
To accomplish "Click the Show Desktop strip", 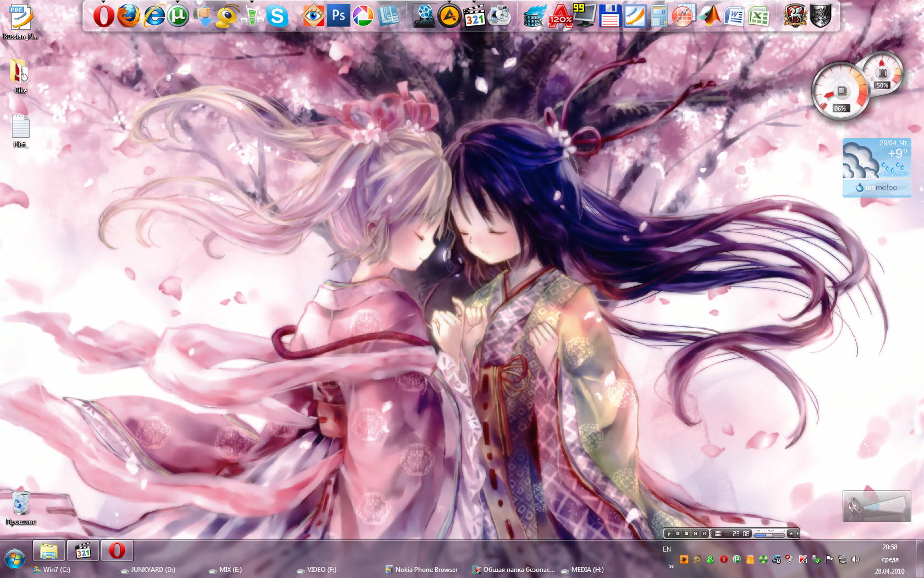I will (x=919, y=559).
